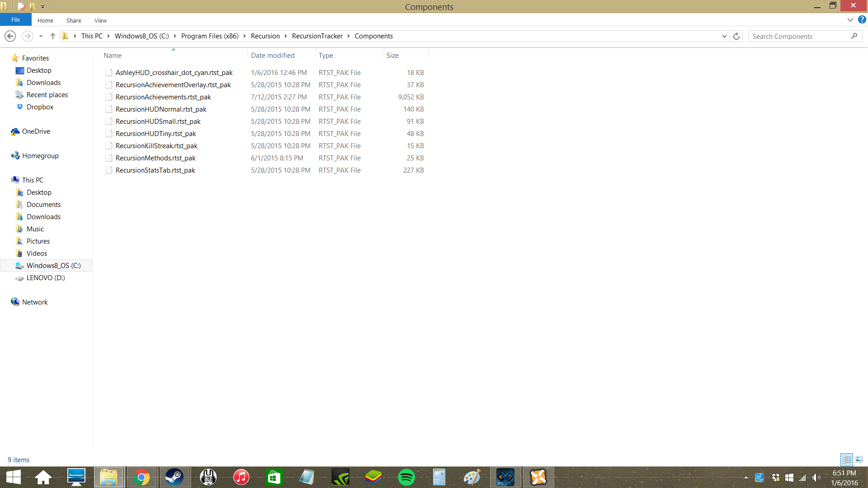The height and width of the screenshot is (488, 868).
Task: Click the navigation back arrow dropdown
Action: [x=41, y=36]
